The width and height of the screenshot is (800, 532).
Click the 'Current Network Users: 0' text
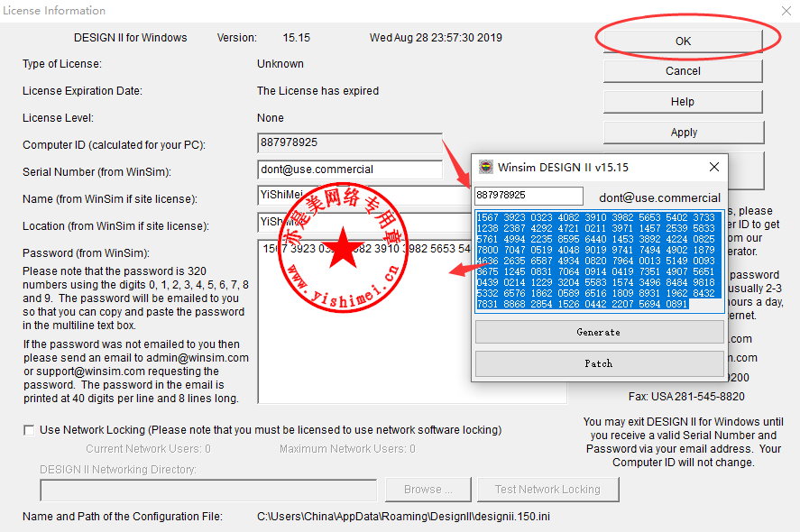148,449
